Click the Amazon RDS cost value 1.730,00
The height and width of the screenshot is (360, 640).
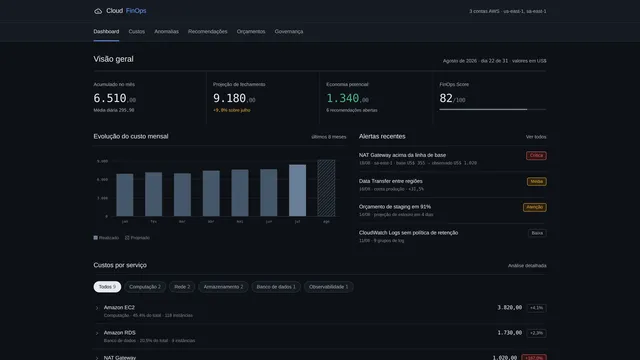point(509,333)
